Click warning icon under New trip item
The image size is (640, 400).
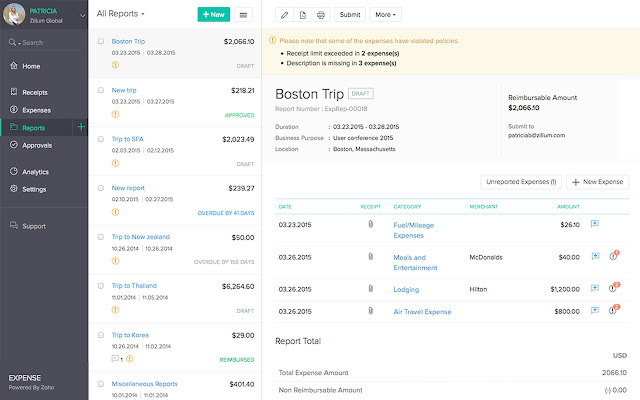[116, 114]
